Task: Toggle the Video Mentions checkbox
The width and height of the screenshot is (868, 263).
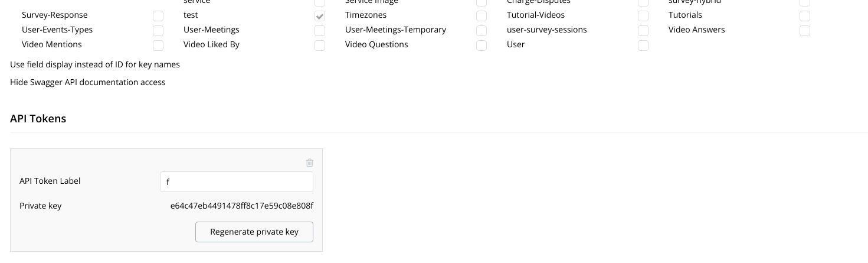Action: (158, 46)
